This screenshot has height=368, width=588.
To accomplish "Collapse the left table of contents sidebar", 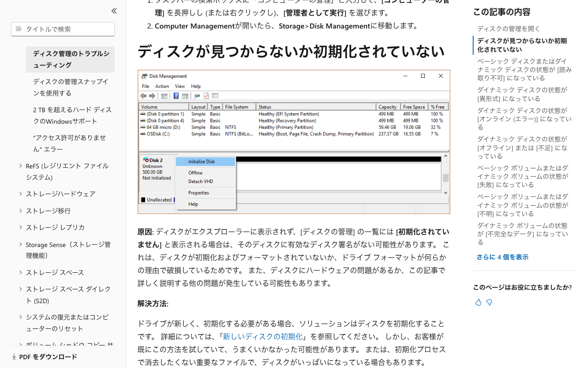I will [114, 11].
